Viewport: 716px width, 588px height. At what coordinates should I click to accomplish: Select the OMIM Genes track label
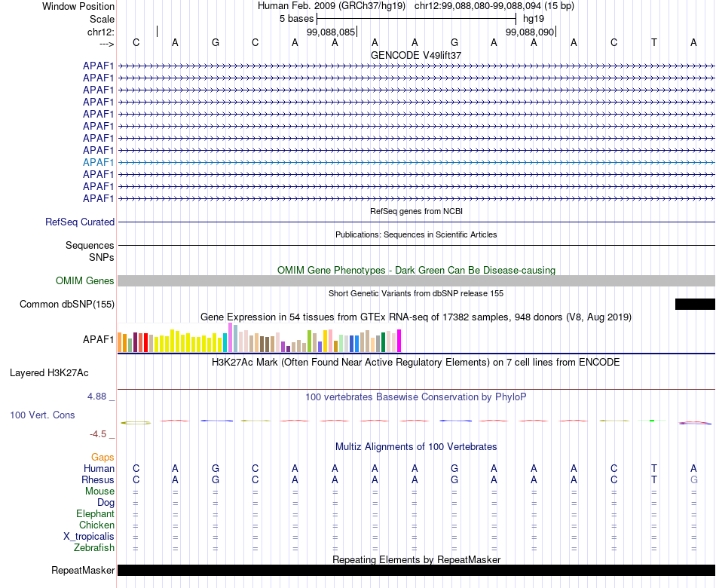tap(85, 280)
